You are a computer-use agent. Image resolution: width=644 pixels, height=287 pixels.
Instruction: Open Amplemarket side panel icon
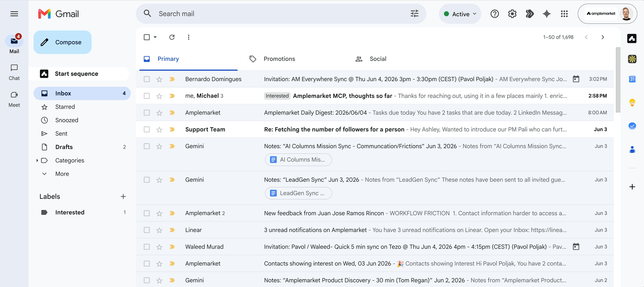click(632, 39)
